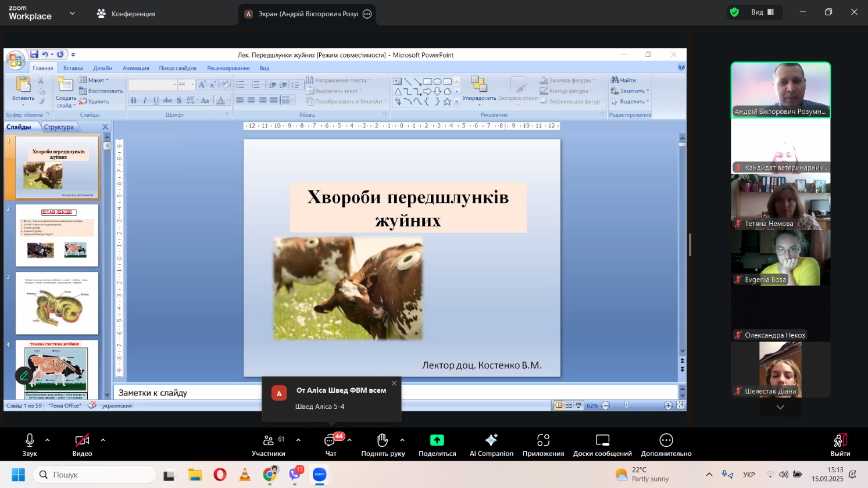Screen dimensions: 868x488
Task: Raise hand in the Zoom meeting
Action: coord(383,440)
